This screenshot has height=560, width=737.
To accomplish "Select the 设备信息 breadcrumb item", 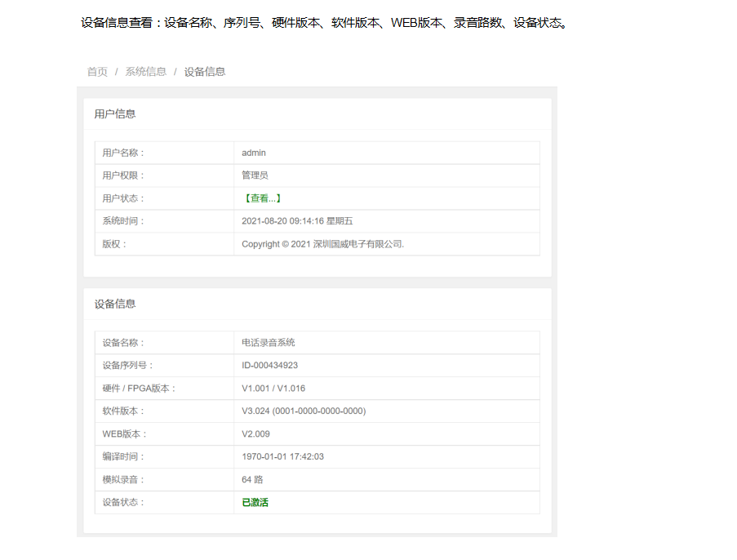I will (x=205, y=72).
